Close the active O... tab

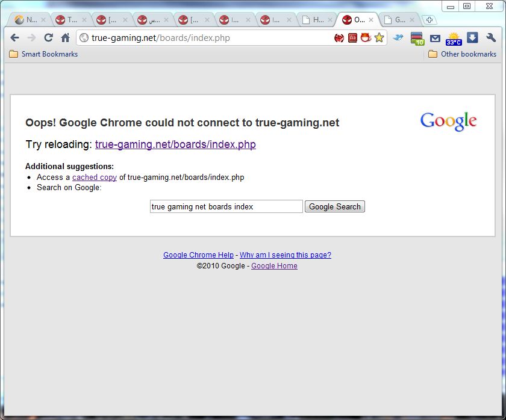click(371, 20)
